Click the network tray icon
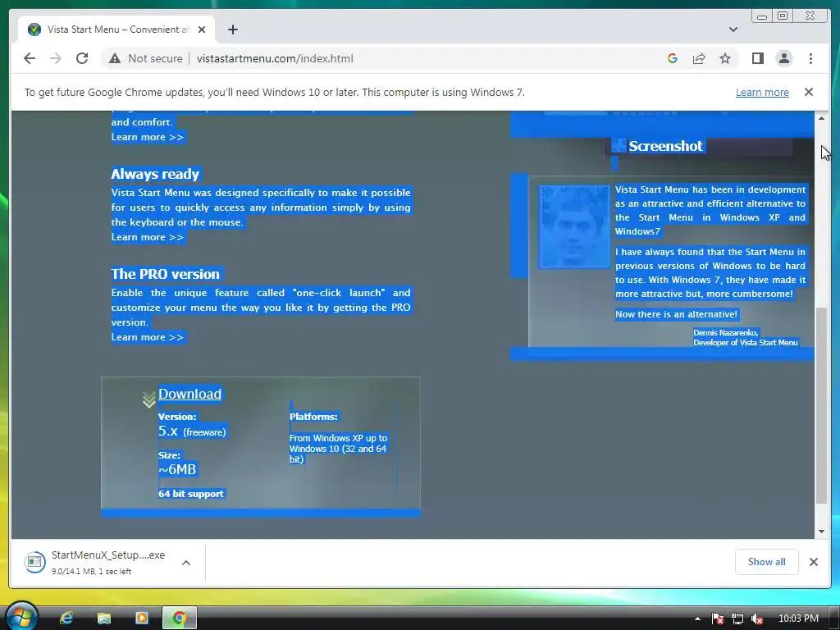Viewport: 840px width, 630px height. tap(737, 619)
